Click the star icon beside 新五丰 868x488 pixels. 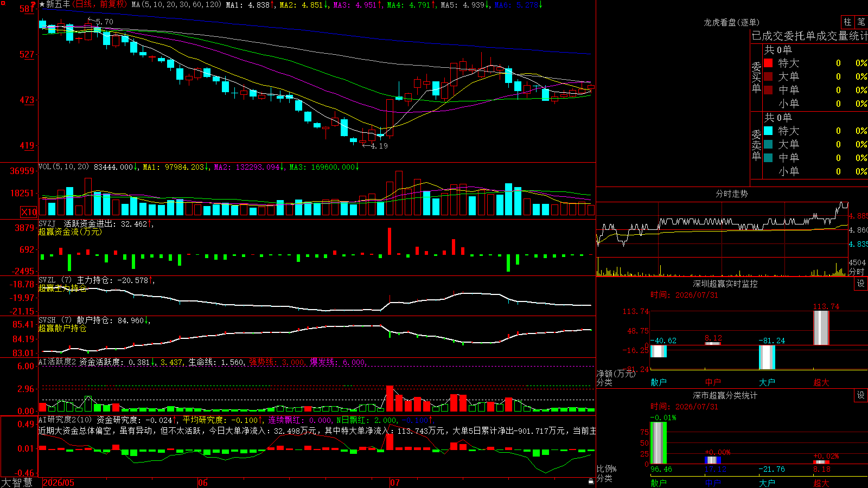tap(42, 4)
